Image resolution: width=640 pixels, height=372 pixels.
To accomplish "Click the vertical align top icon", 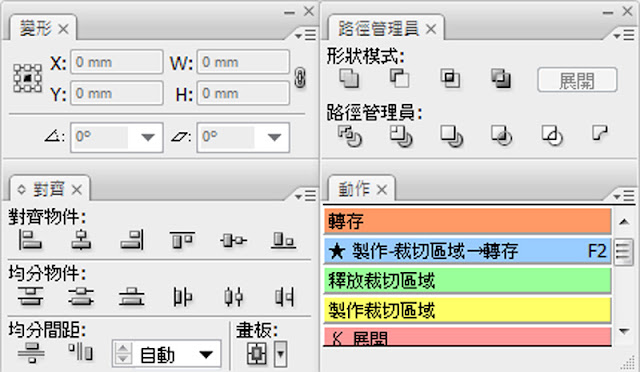I will [182, 240].
